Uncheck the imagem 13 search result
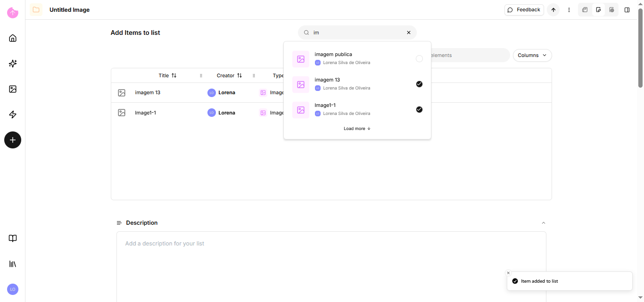 click(x=419, y=84)
